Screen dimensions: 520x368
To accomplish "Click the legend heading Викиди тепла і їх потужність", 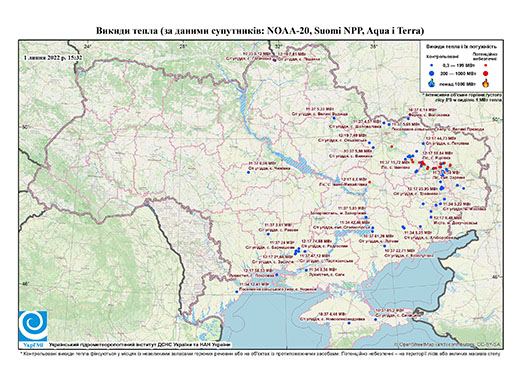I will point(461,46).
